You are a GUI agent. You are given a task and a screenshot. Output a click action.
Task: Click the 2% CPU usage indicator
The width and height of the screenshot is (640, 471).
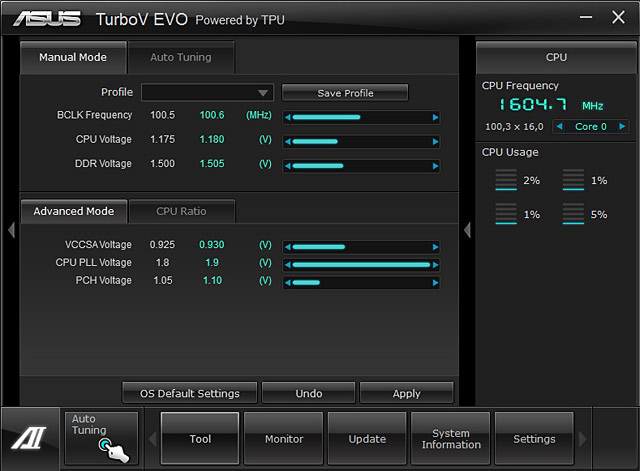click(x=518, y=180)
